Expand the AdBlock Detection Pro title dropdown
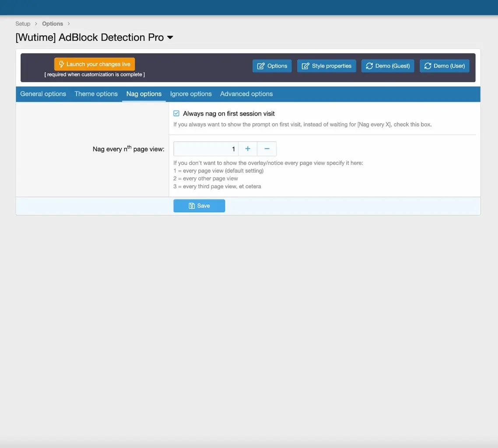The image size is (498, 448). click(x=170, y=38)
